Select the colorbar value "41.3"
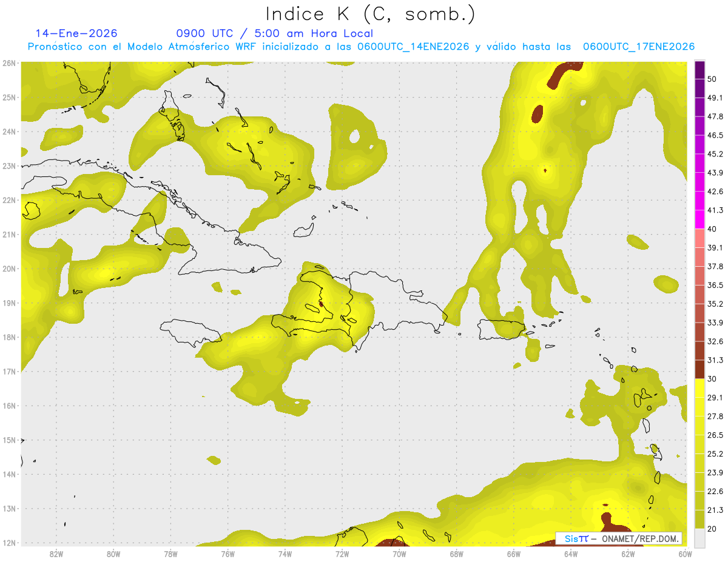Screen dimensions: 728x562 click(x=715, y=210)
